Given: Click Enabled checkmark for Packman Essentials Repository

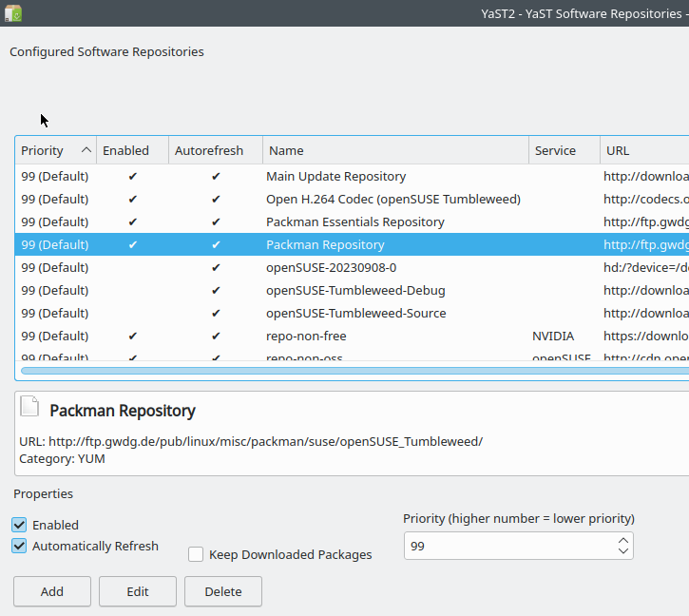Looking at the screenshot, I should coord(133,222).
